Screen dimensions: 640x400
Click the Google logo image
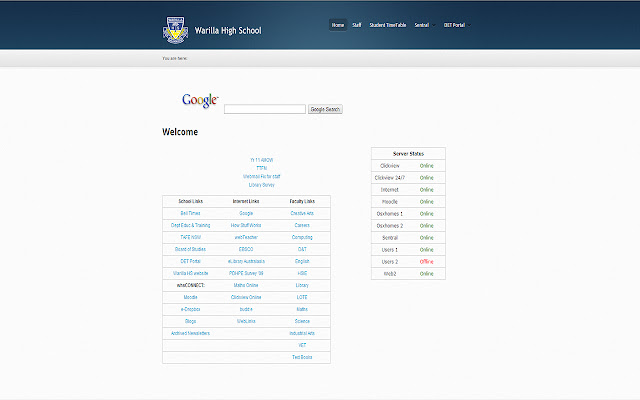click(200, 100)
